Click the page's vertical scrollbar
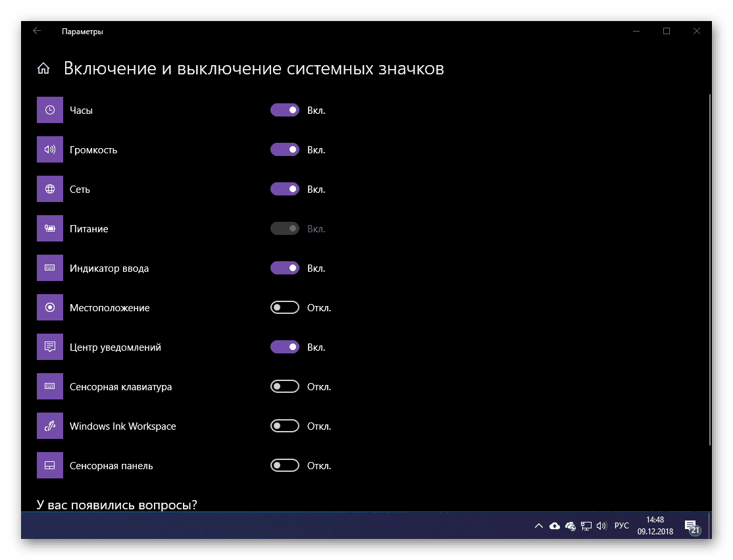733x560 pixels. tap(709, 269)
